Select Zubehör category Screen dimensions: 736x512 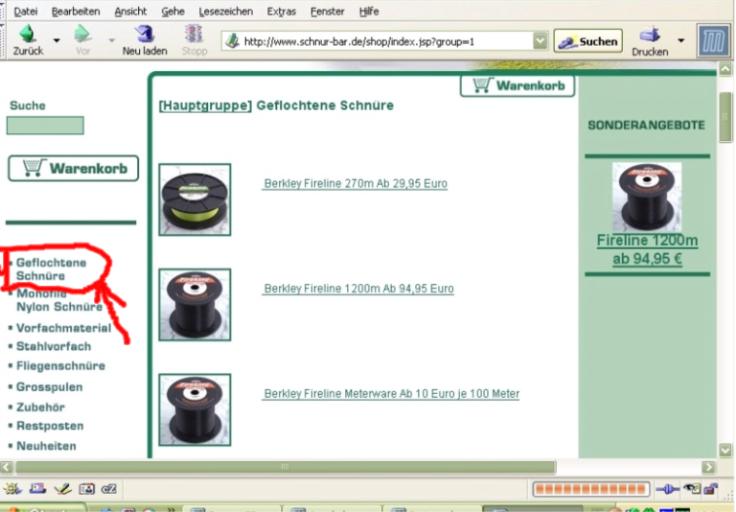[x=40, y=407]
